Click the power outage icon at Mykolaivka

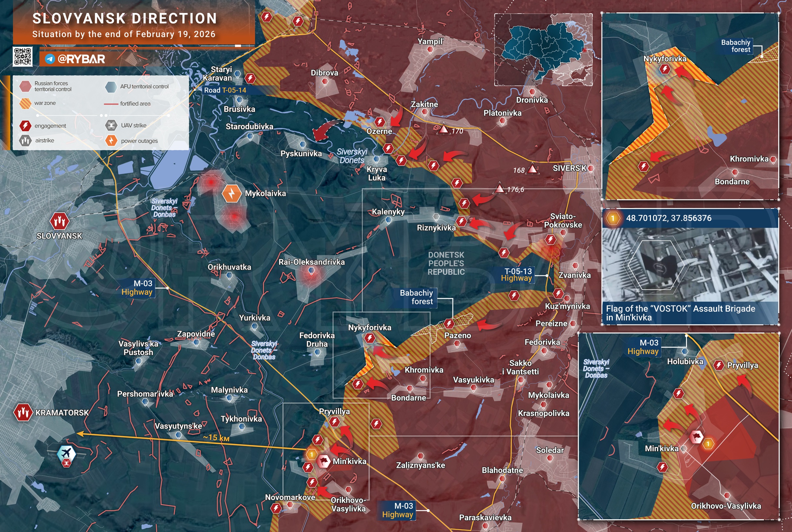point(231,193)
